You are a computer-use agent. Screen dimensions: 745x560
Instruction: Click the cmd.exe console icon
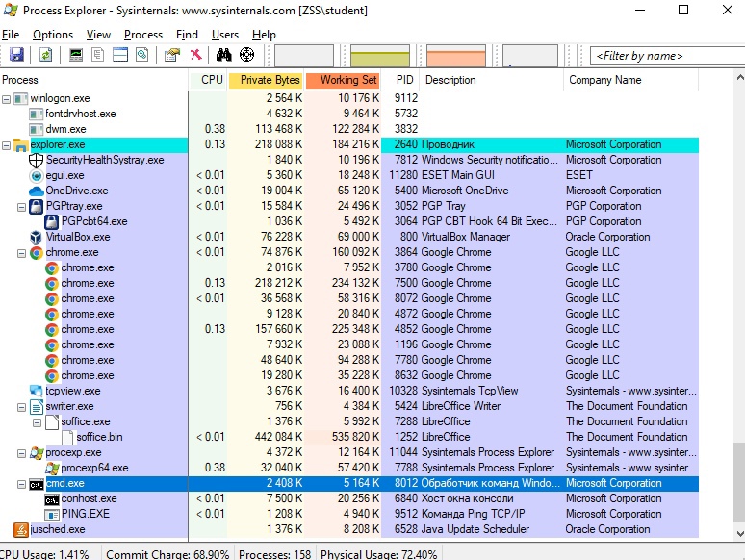click(37, 485)
